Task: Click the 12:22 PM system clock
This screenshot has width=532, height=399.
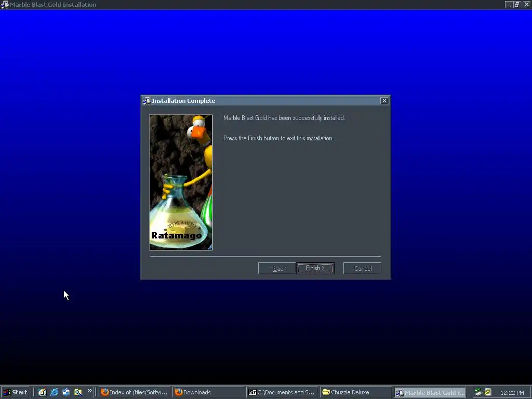Action: point(512,393)
